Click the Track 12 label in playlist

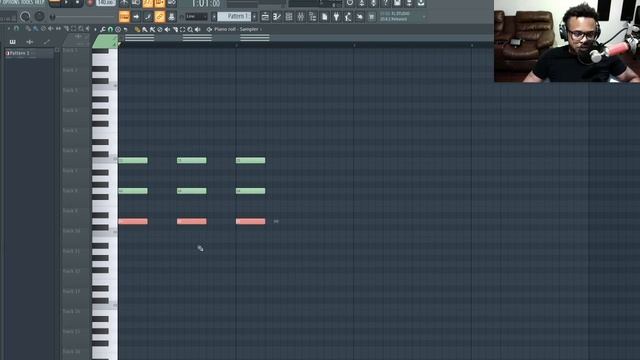coord(71,271)
